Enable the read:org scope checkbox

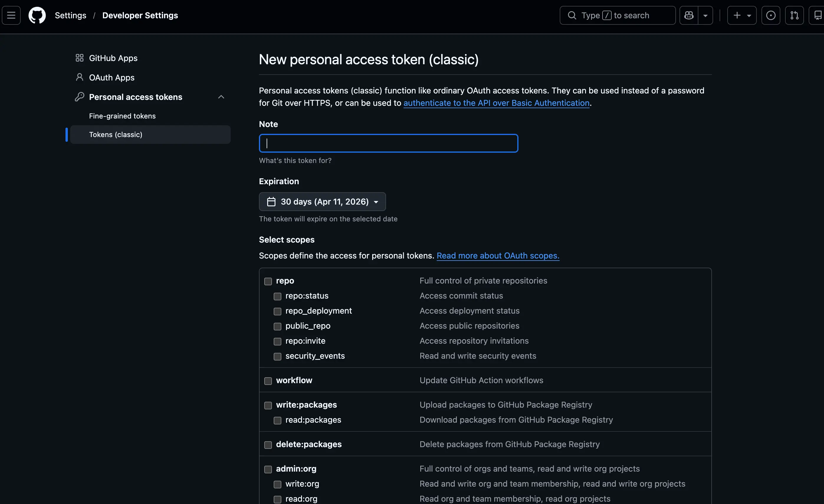point(277,499)
